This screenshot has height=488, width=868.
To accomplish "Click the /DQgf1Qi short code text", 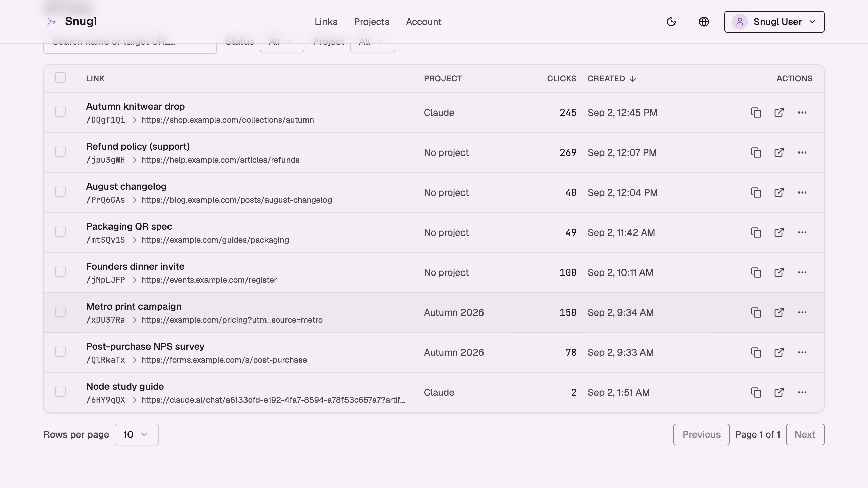I will click(x=105, y=120).
